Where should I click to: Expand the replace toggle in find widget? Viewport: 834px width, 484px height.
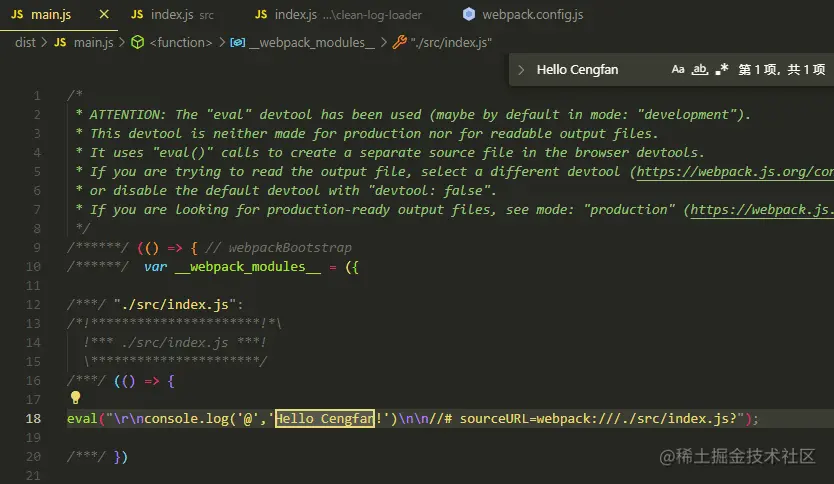tap(521, 70)
